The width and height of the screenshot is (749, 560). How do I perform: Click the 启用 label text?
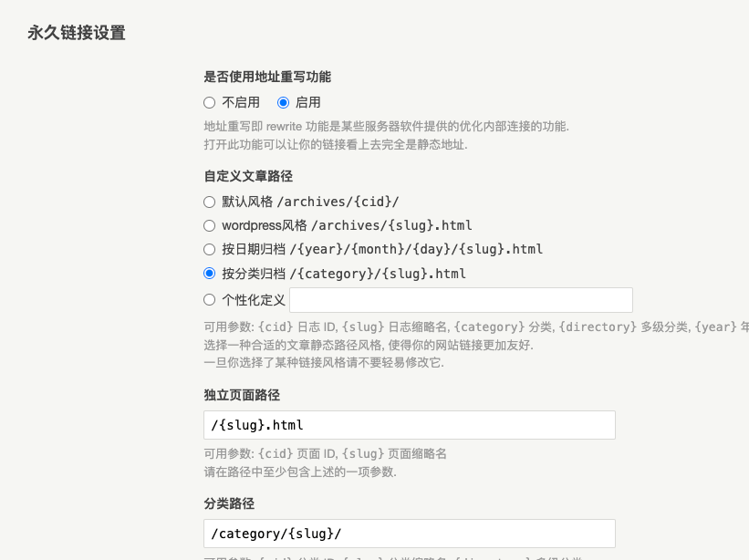point(307,103)
